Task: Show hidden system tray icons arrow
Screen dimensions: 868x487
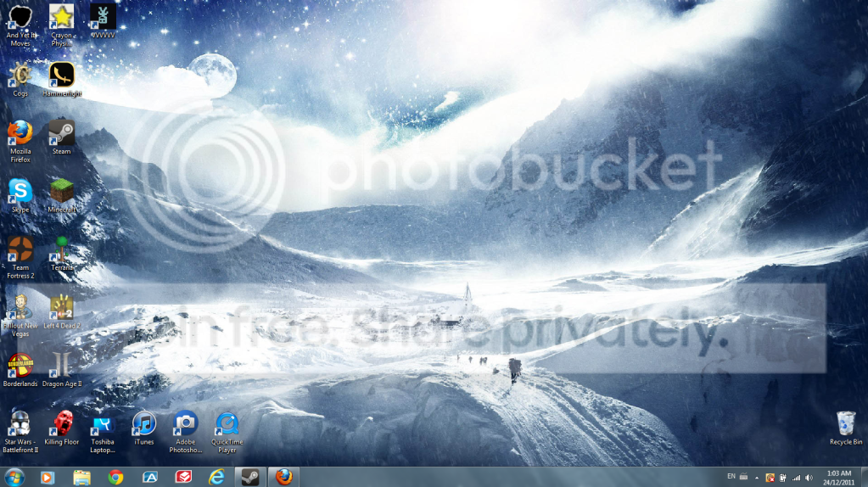Action: coord(757,478)
